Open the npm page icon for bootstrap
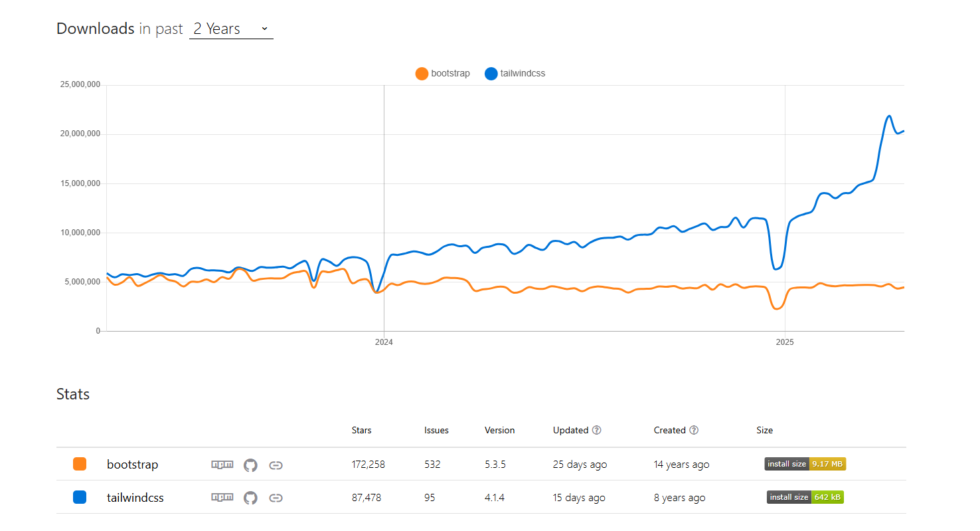This screenshot has height=531, width=980. click(222, 465)
